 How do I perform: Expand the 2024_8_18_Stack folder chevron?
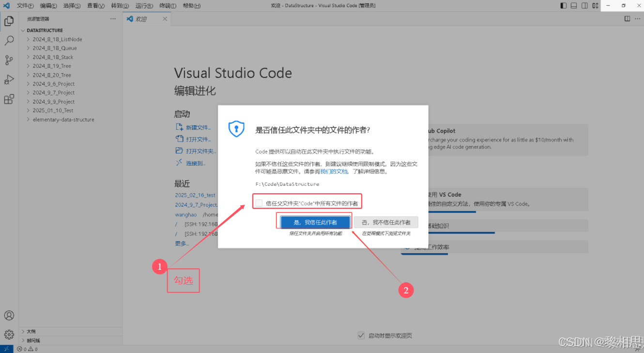click(29, 57)
